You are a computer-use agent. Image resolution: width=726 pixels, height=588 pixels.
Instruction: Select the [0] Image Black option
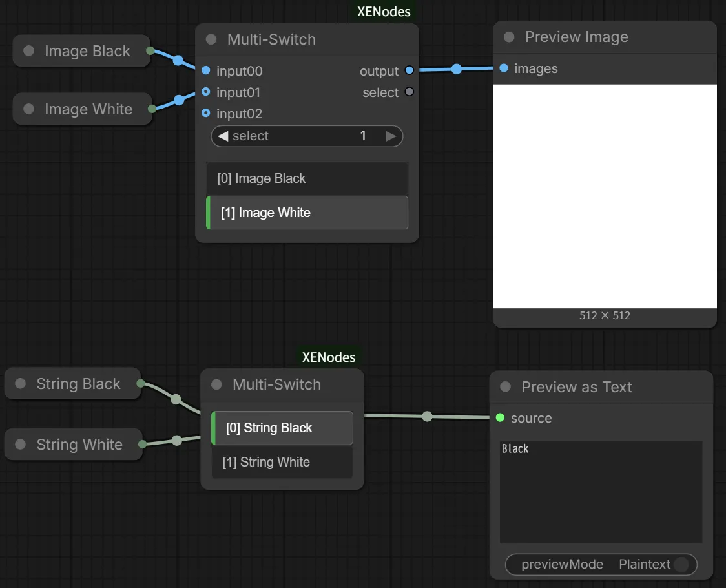coord(307,178)
